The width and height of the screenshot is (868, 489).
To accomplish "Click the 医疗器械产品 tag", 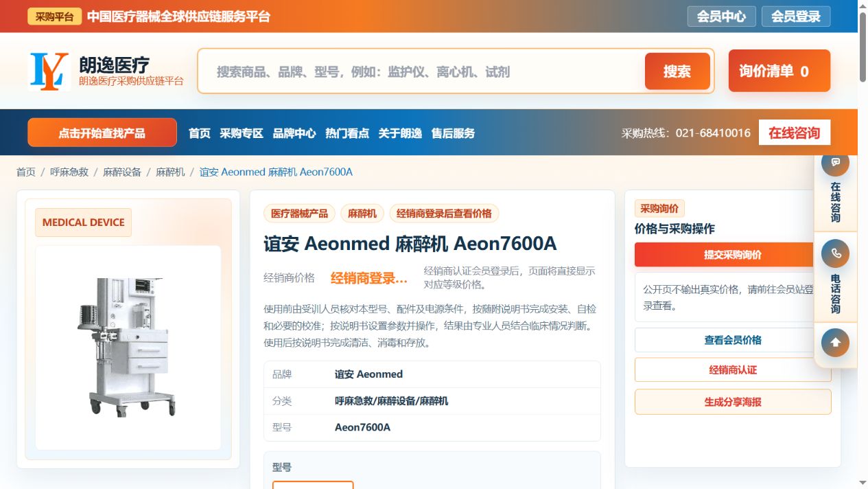I will pos(300,214).
